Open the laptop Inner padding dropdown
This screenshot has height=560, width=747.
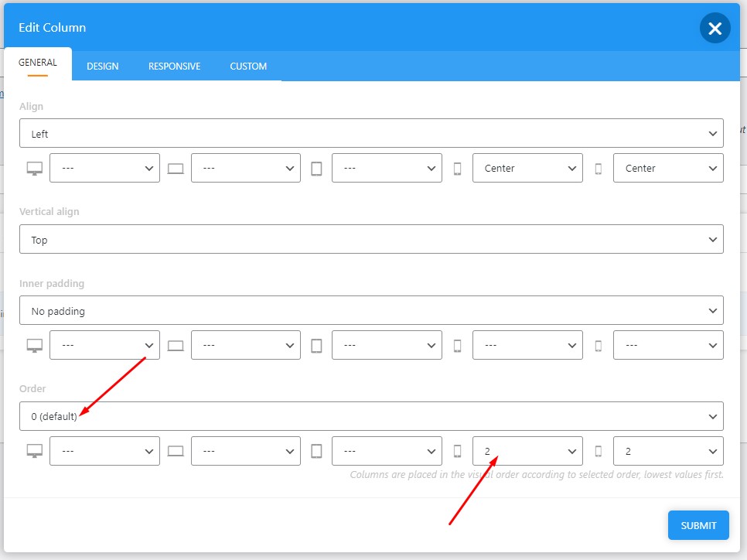pyautogui.click(x=246, y=345)
